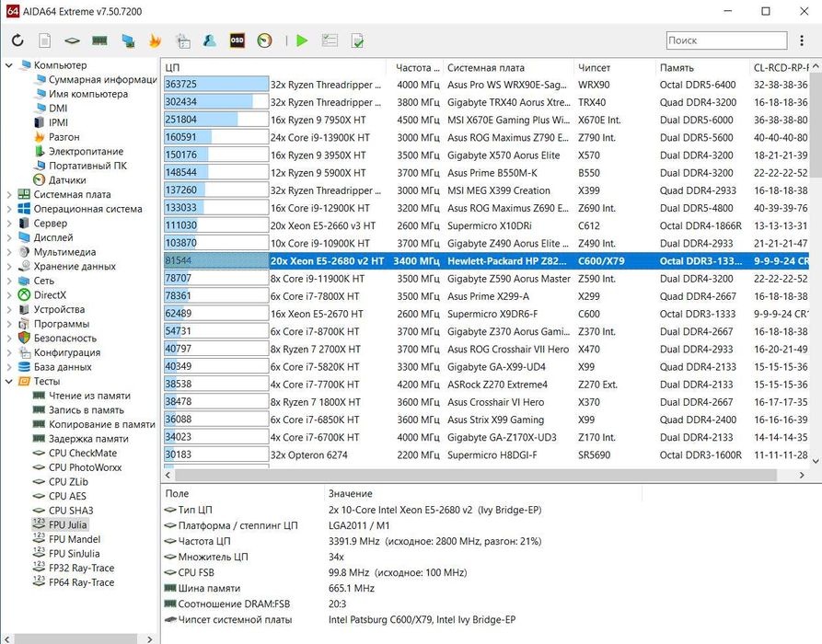Expand the Системная плата tree node
Screen dimensions: 822x644
(9, 194)
